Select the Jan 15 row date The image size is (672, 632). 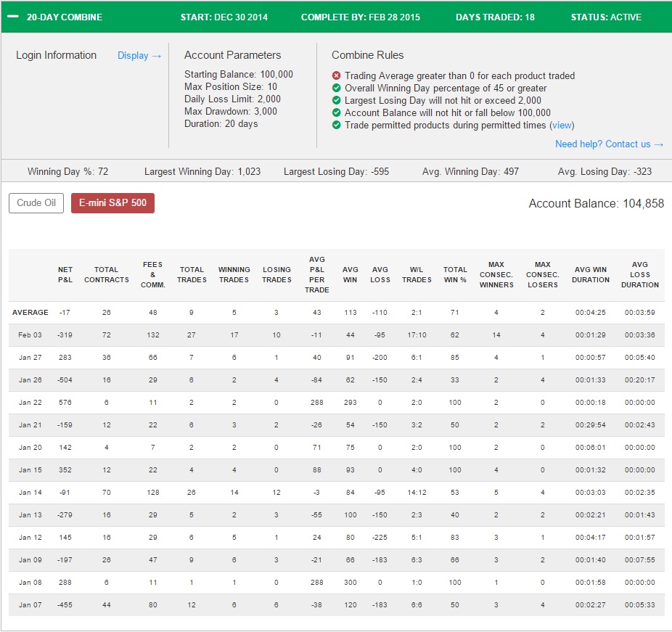point(30,470)
